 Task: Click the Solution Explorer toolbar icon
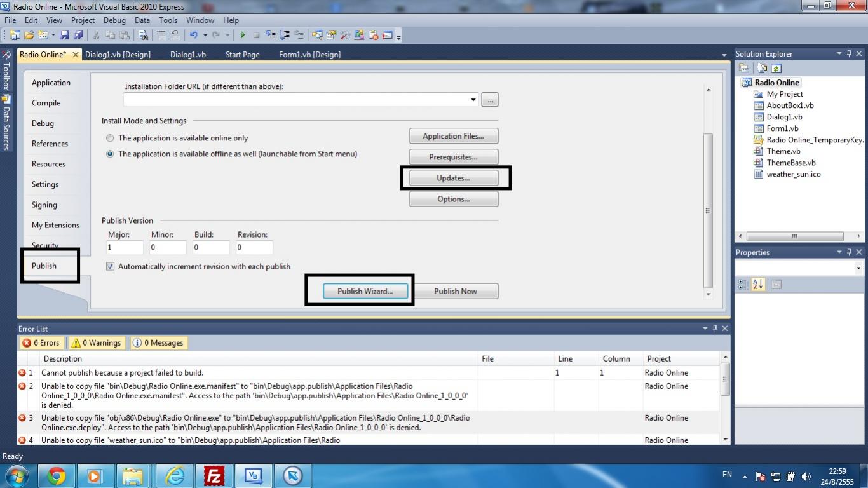[x=316, y=35]
